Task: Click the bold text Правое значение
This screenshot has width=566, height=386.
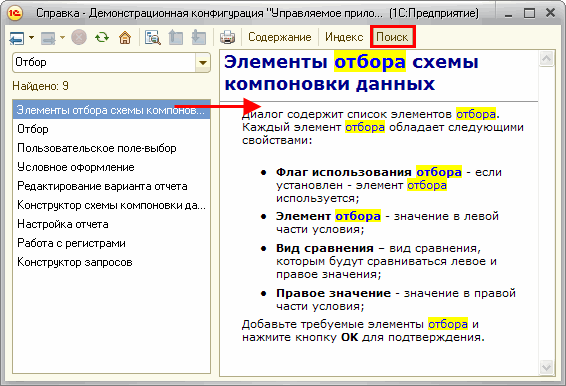Action: point(333,293)
